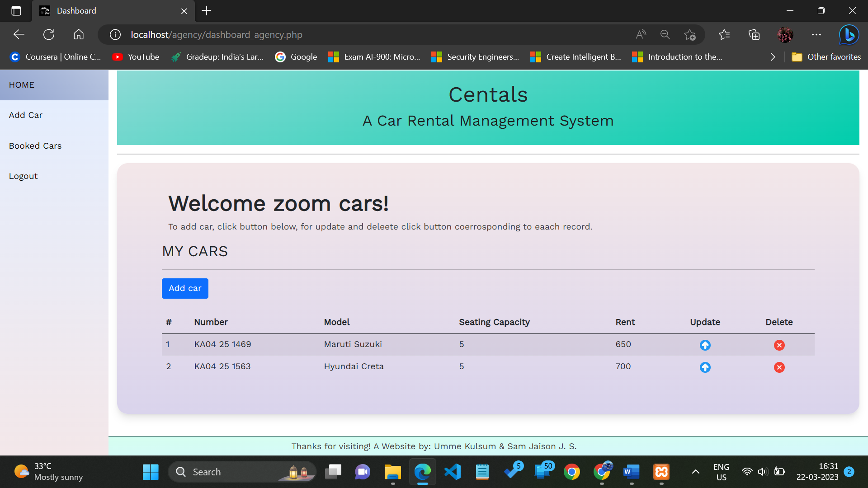Click the browser home icon
Image resolution: width=868 pixels, height=488 pixels.
tap(79, 35)
